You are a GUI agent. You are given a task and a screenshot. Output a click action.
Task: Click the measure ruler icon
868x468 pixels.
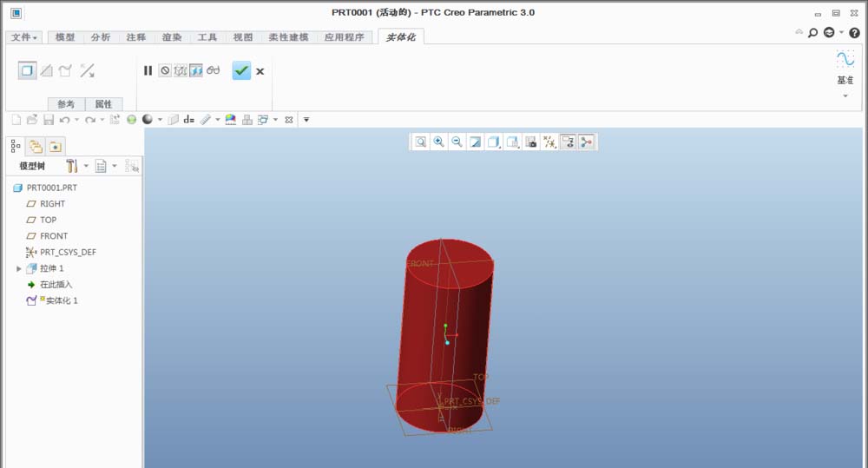(x=206, y=120)
